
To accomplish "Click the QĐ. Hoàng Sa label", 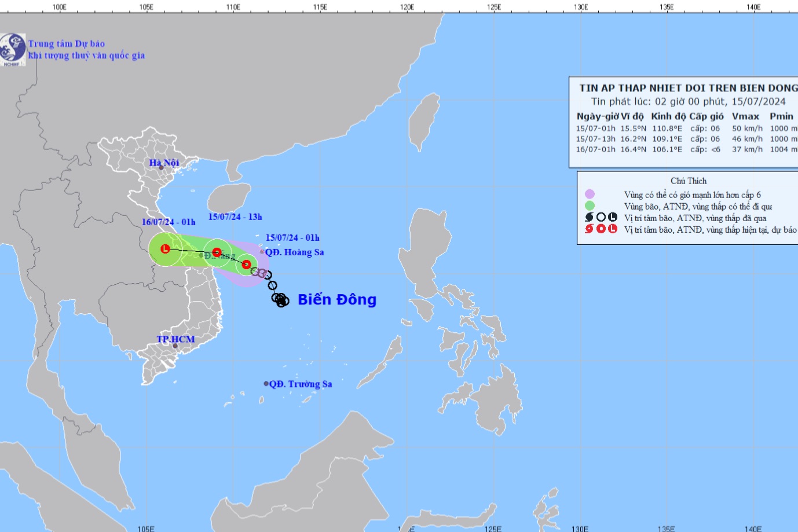I will [294, 252].
